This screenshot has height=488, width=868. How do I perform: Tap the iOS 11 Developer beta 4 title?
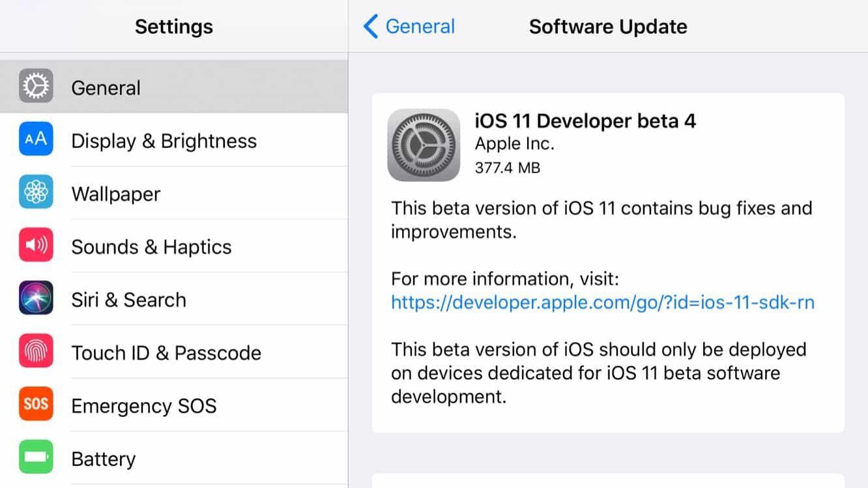tap(585, 121)
